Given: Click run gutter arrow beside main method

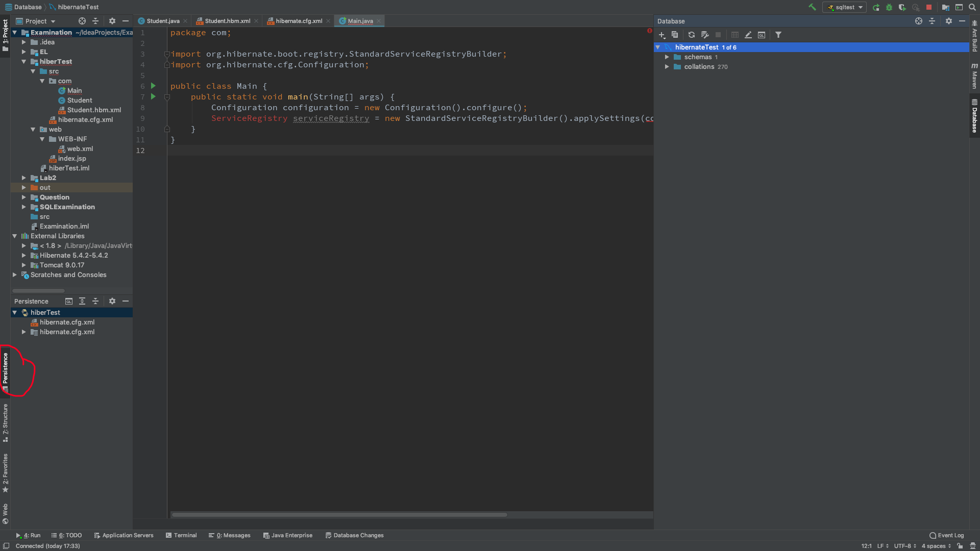Looking at the screenshot, I should point(153,96).
